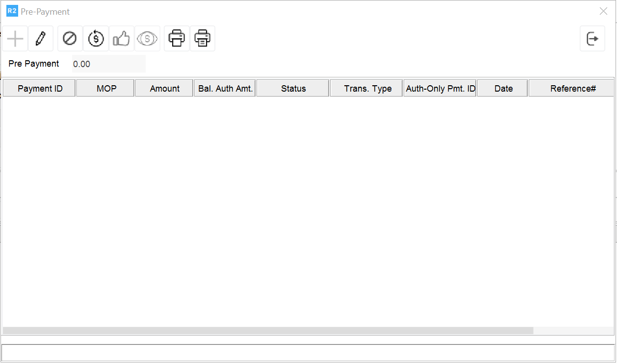The height and width of the screenshot is (364, 617).
Task: Click the Trans. Type column header
Action: coord(367,89)
